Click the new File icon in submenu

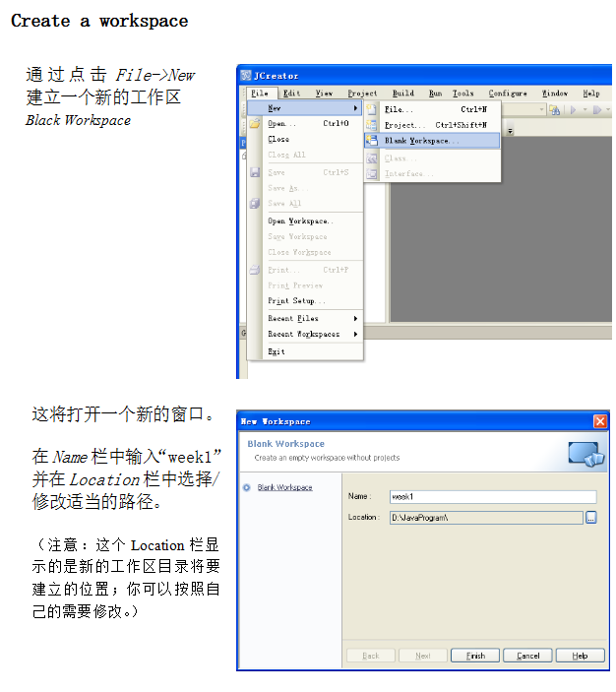point(372,109)
